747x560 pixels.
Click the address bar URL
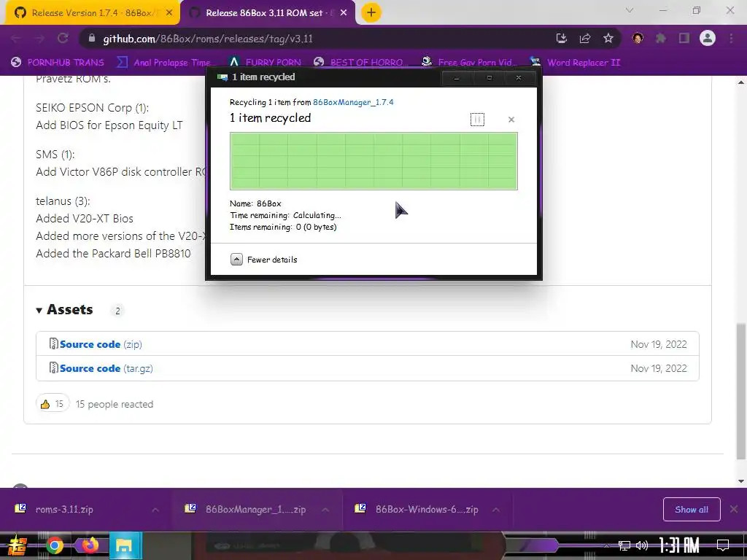[x=208, y=39]
